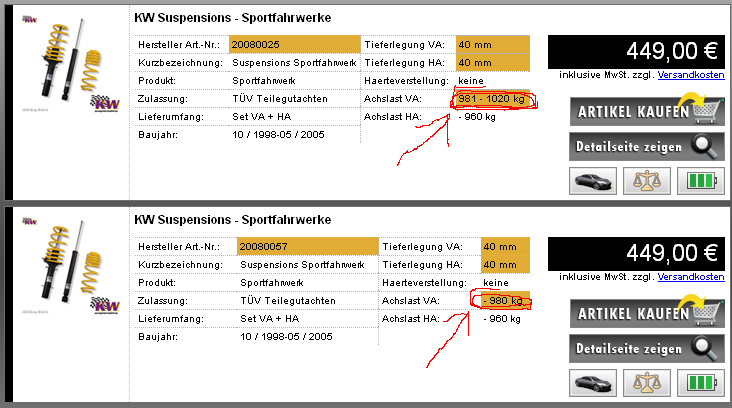Open first Versandkosten link
This screenshot has height=408, width=732.
point(691,75)
